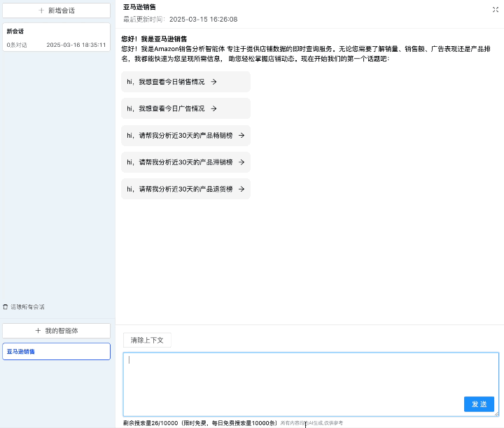This screenshot has height=428, width=504.
Task: Click last update time 2025-03-15 16:26:08
Action: click(x=204, y=20)
